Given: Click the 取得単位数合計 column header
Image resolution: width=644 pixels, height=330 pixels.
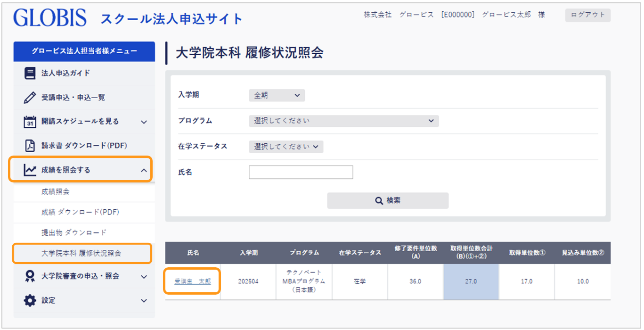Looking at the screenshot, I should pos(471,253).
